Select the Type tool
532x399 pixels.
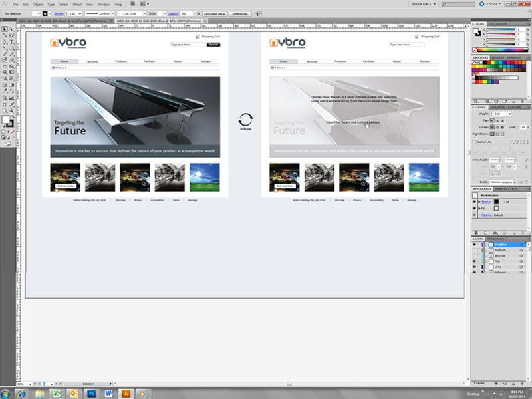[11, 41]
